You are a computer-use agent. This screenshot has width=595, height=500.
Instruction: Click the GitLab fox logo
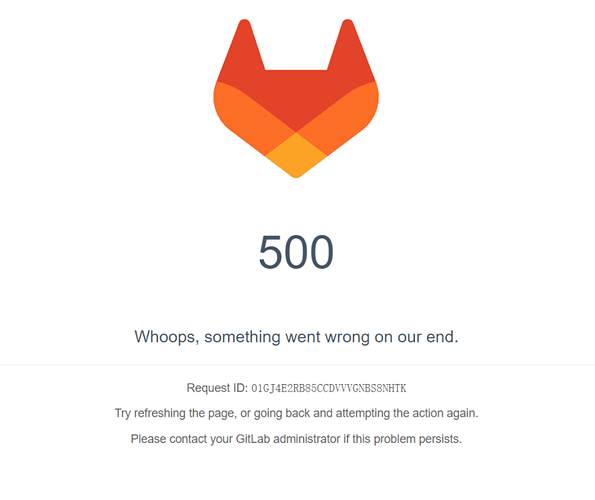click(x=296, y=98)
